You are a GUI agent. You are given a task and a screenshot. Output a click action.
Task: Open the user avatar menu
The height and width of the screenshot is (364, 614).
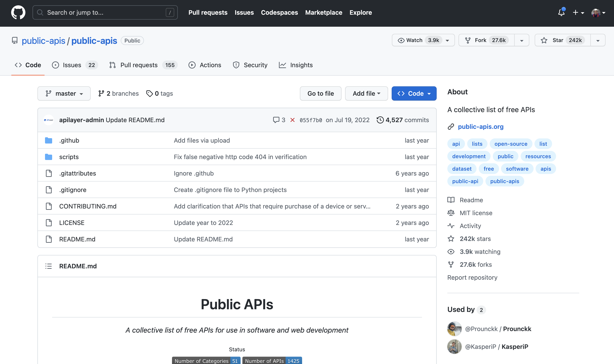click(598, 12)
